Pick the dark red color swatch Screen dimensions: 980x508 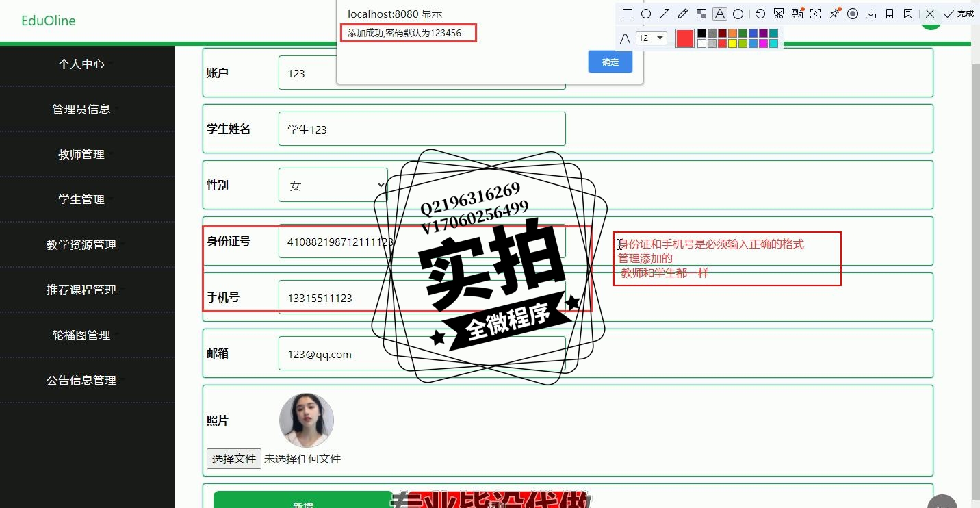[722, 33]
